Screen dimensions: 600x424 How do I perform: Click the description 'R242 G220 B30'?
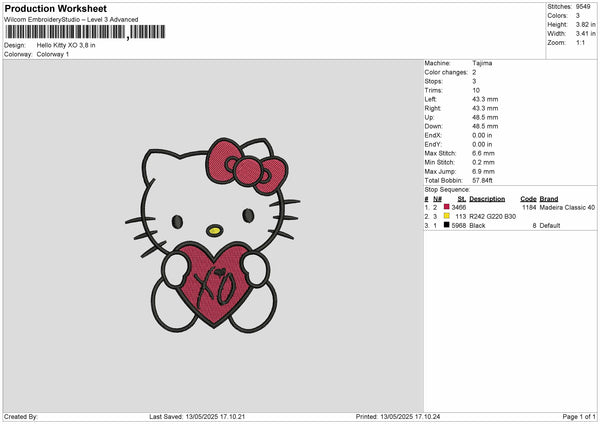point(492,217)
